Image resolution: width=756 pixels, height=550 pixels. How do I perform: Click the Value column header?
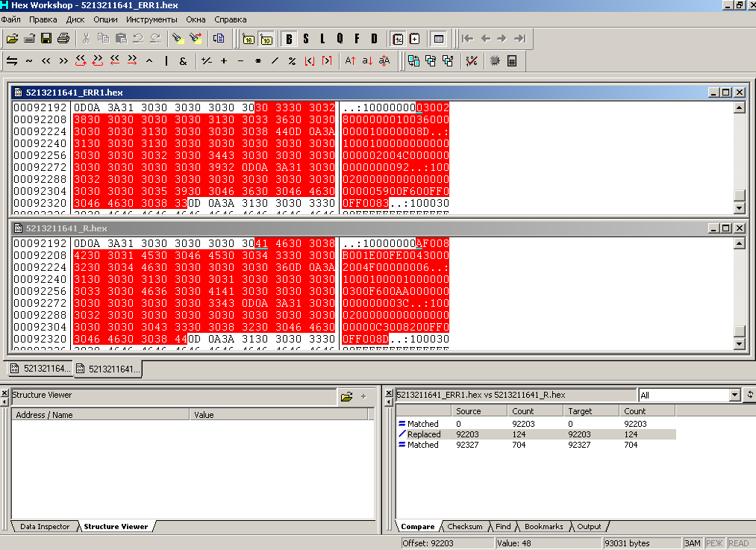point(278,414)
